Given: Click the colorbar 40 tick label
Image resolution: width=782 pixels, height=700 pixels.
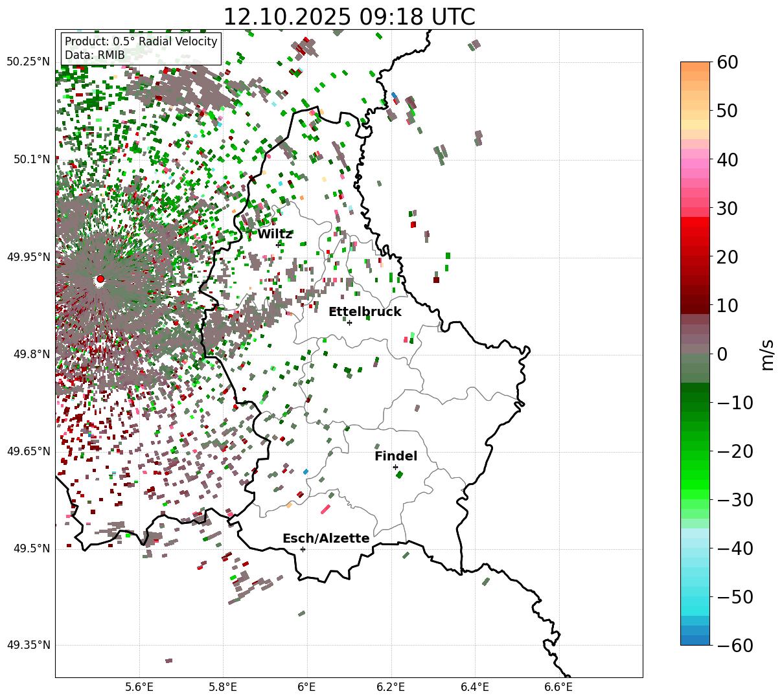Looking at the screenshot, I should pos(728,160).
